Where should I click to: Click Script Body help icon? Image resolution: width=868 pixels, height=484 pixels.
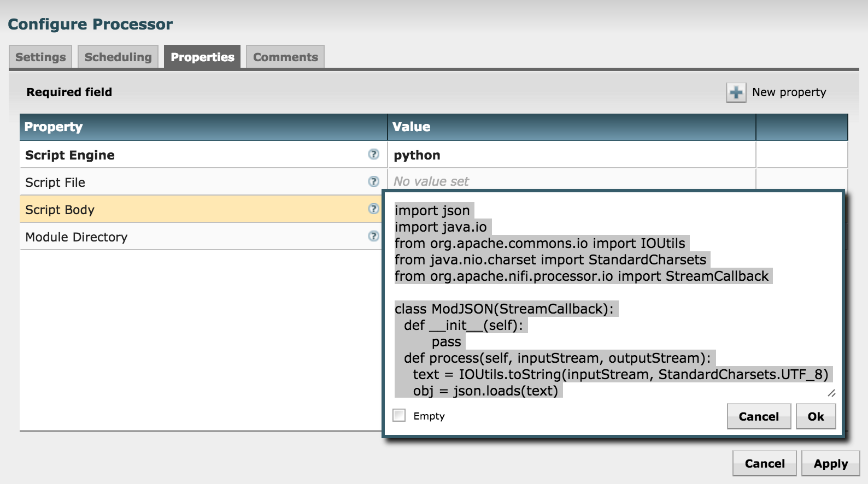click(x=374, y=209)
